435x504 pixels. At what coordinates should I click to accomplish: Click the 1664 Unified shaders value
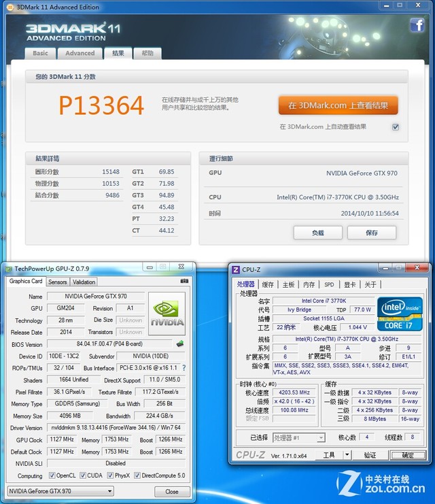point(73,380)
